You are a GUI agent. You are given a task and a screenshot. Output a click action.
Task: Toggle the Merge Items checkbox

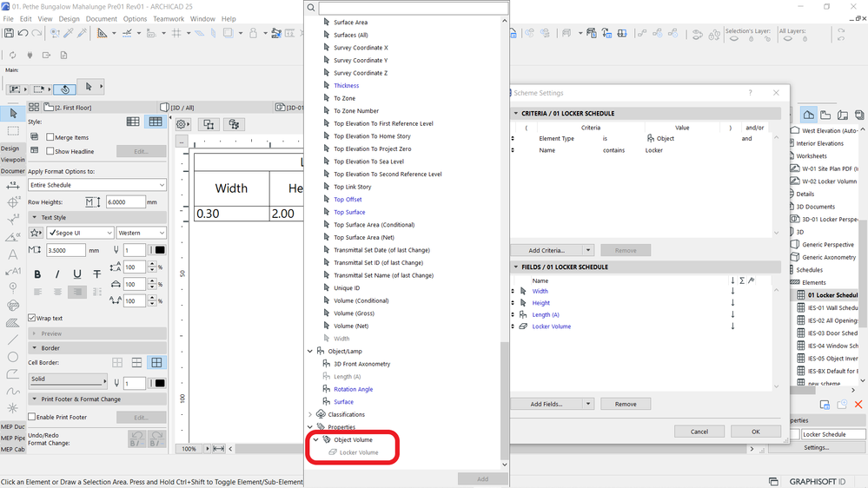tap(50, 137)
